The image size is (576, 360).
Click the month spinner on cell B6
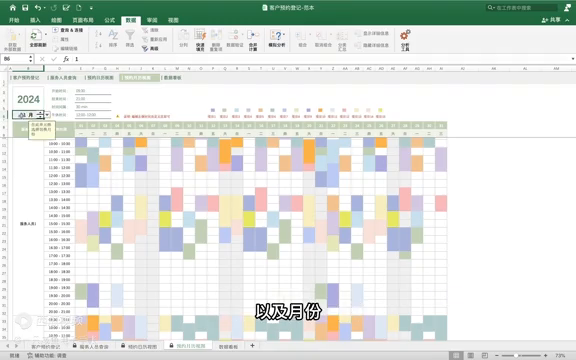[x=40, y=115]
